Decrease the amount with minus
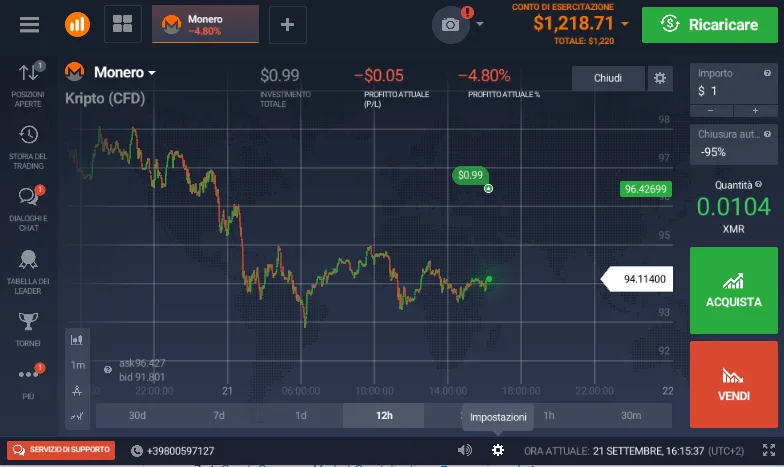This screenshot has width=784, height=467. pyautogui.click(x=711, y=110)
